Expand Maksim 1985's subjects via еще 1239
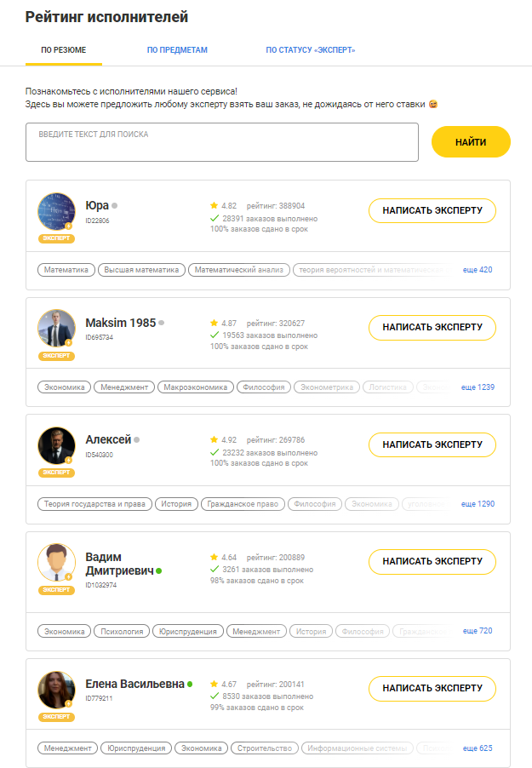 click(478, 387)
